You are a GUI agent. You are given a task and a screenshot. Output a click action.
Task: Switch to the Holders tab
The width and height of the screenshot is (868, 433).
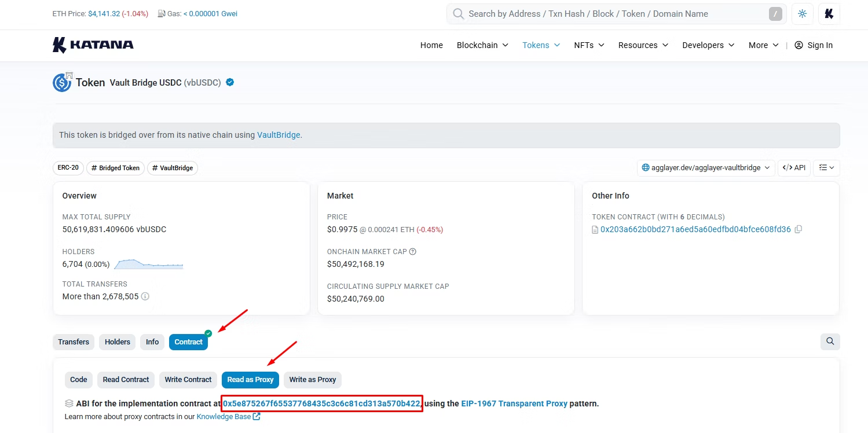coord(118,342)
